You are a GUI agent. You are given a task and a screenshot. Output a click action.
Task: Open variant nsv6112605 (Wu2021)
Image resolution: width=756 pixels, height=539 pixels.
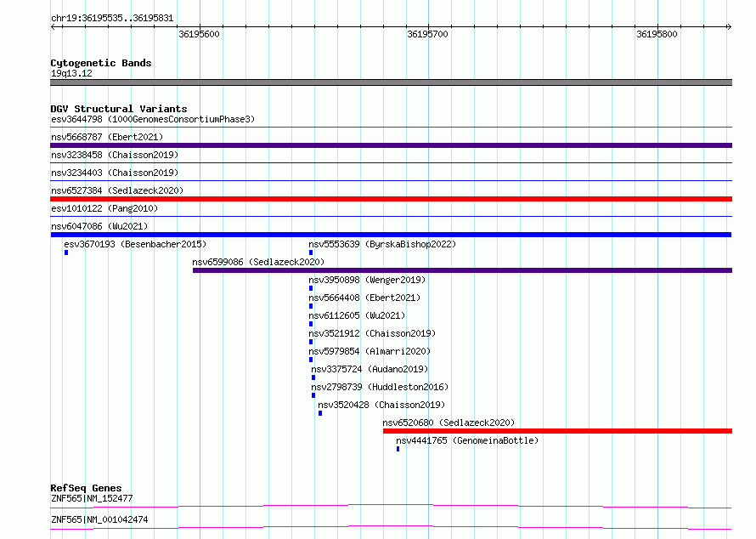357,315
